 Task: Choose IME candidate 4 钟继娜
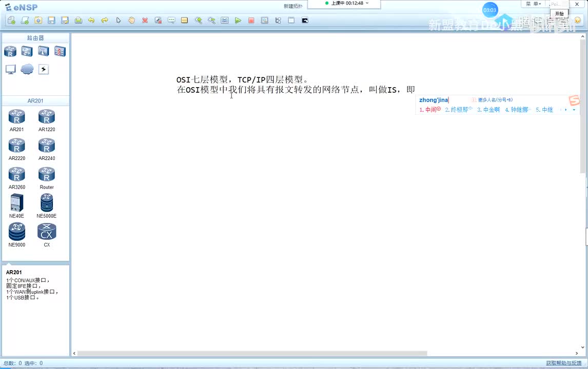click(x=517, y=110)
